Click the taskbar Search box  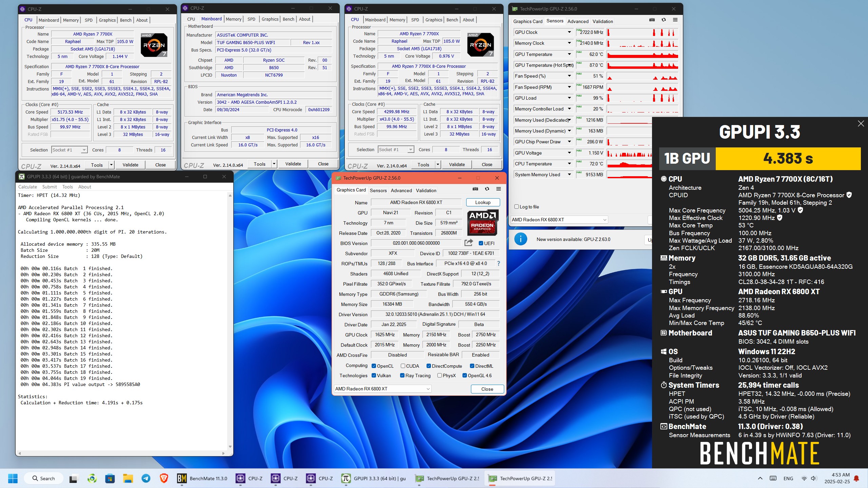[x=43, y=479]
